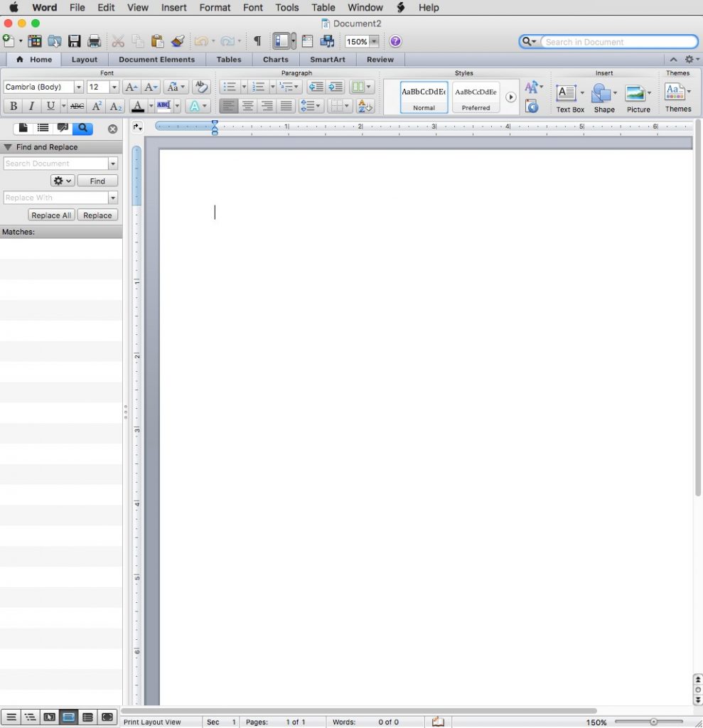Screen dimensions: 703x728
Task: Click the Increase Indent icon
Action: pyautogui.click(x=336, y=87)
